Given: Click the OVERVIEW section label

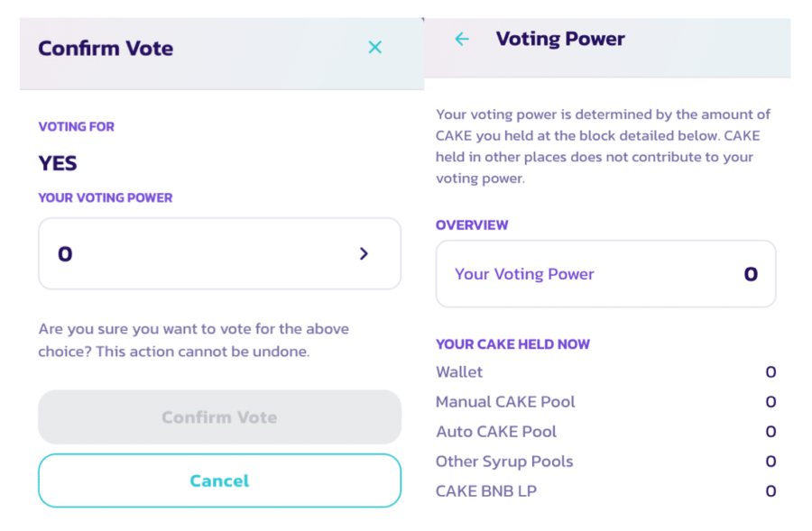Looking at the screenshot, I should coord(472,225).
